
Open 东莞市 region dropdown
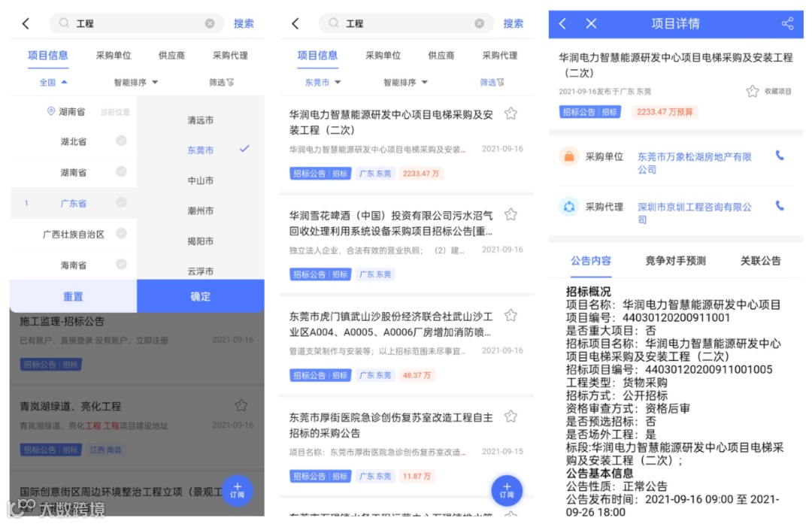[323, 83]
